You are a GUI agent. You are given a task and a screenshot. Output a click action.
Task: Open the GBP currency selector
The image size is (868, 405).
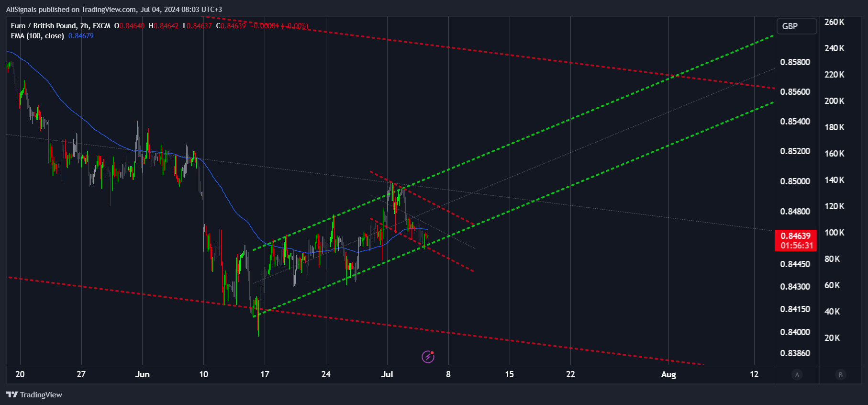pyautogui.click(x=796, y=26)
